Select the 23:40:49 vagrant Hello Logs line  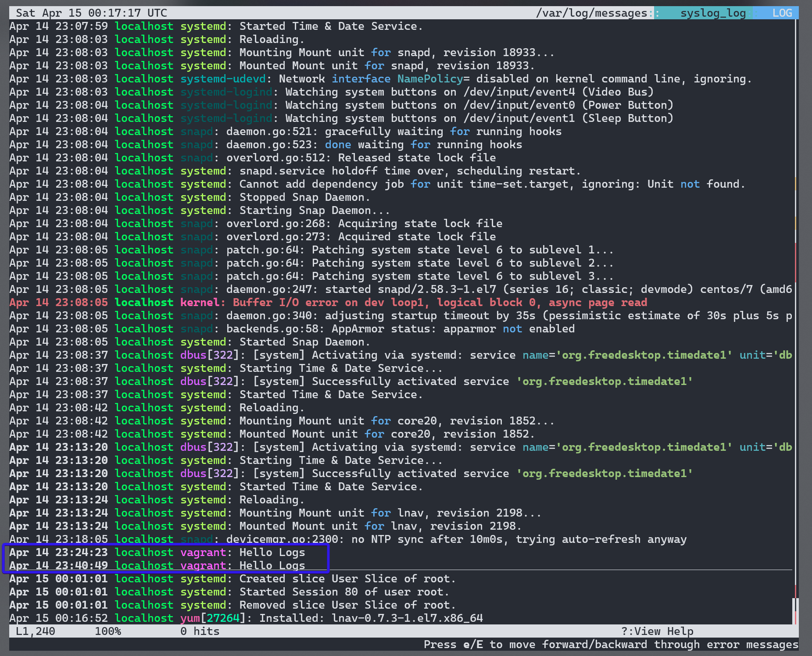tap(157, 566)
